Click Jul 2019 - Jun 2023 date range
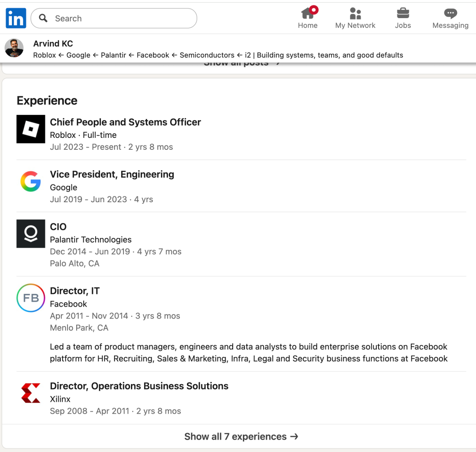This screenshot has width=476, height=452. point(88,199)
